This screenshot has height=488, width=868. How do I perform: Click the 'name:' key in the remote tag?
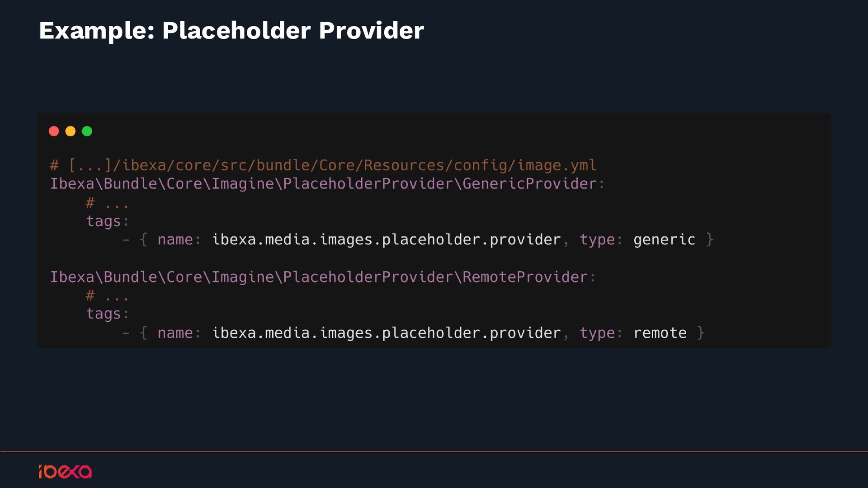coord(179,333)
